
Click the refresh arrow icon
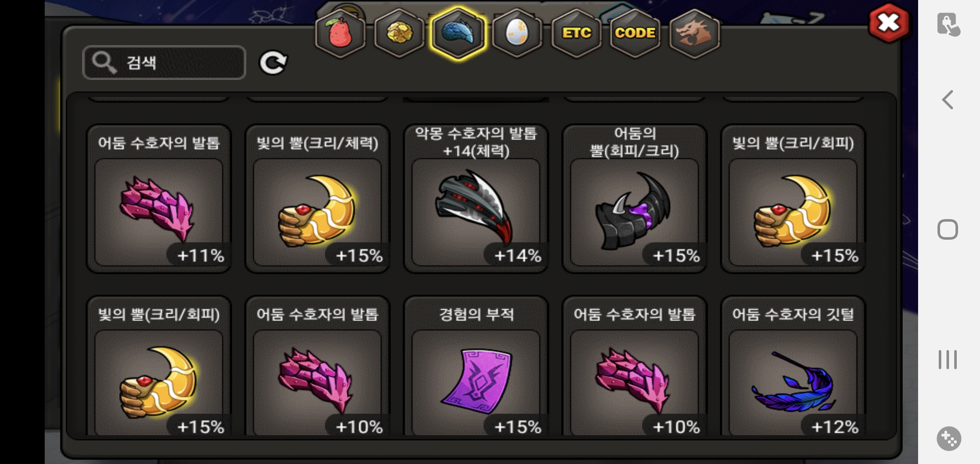coord(273,63)
